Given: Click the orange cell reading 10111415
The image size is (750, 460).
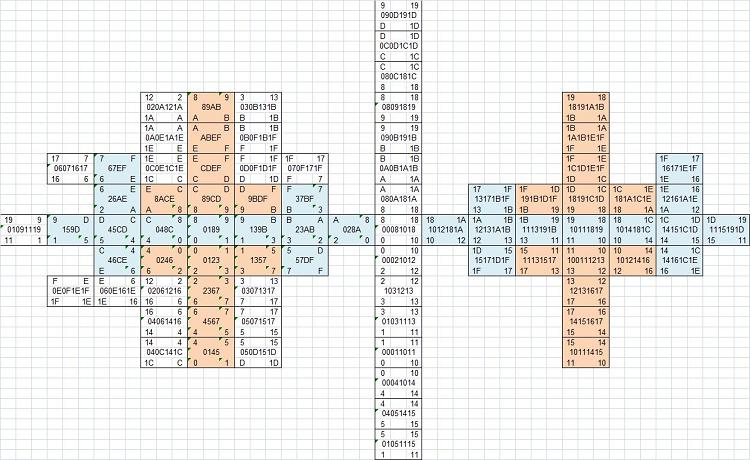Looking at the screenshot, I should coord(586,352).
